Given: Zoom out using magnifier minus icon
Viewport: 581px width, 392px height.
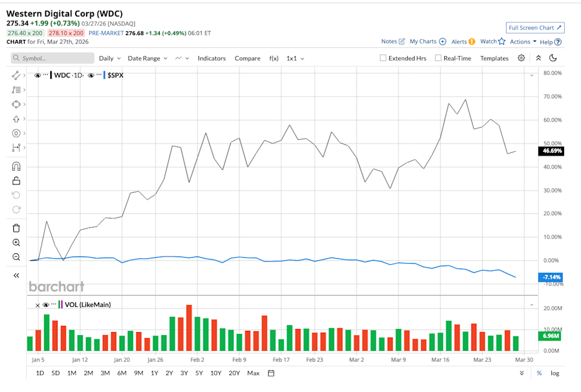Looking at the screenshot, I should coord(16,257).
